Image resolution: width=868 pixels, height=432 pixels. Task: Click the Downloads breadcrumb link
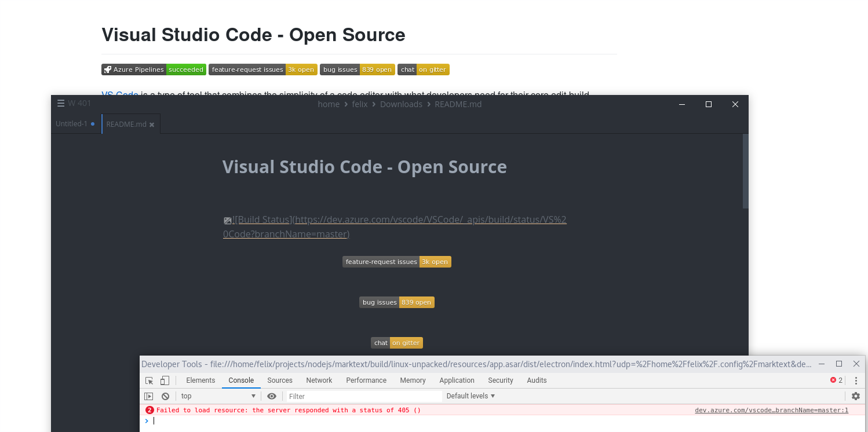pyautogui.click(x=401, y=104)
